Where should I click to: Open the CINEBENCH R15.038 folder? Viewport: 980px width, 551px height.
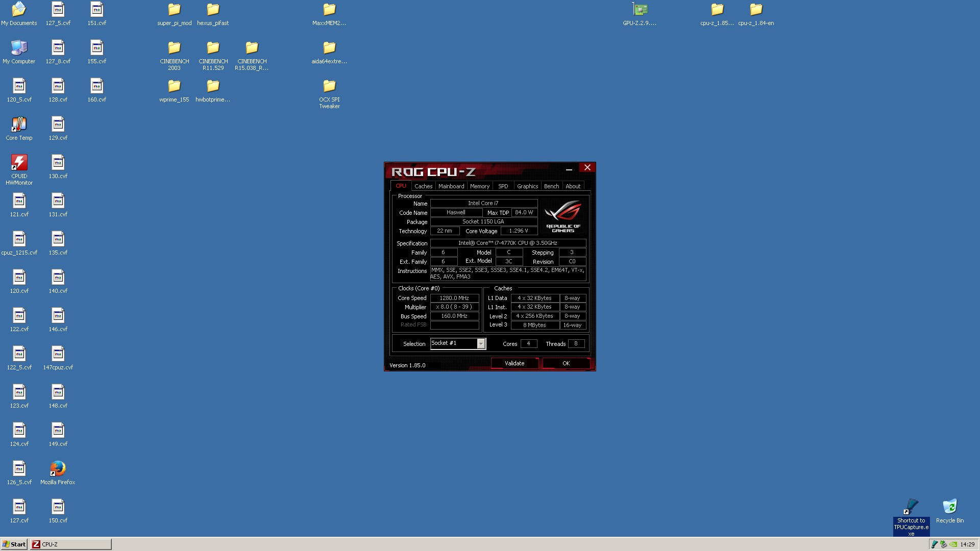coord(252,55)
